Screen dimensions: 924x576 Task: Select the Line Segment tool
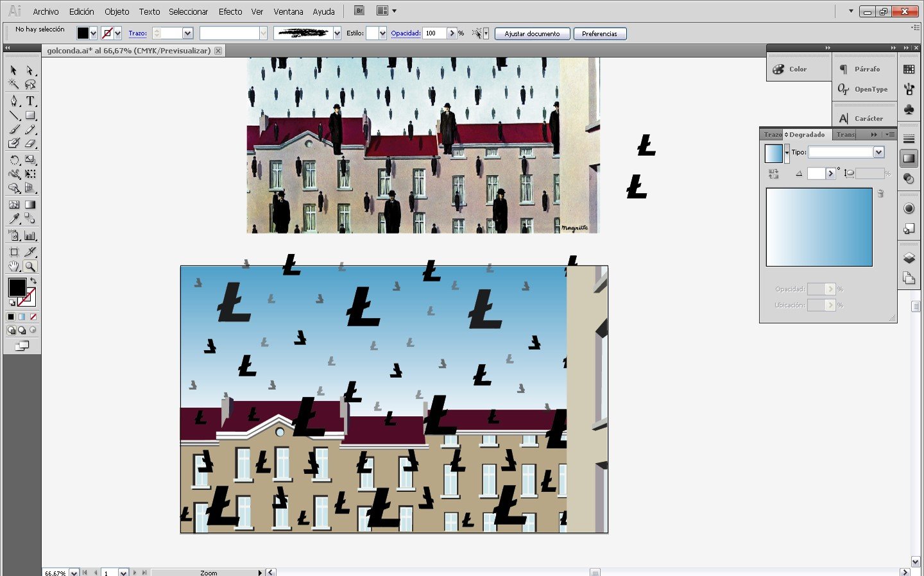(x=13, y=115)
